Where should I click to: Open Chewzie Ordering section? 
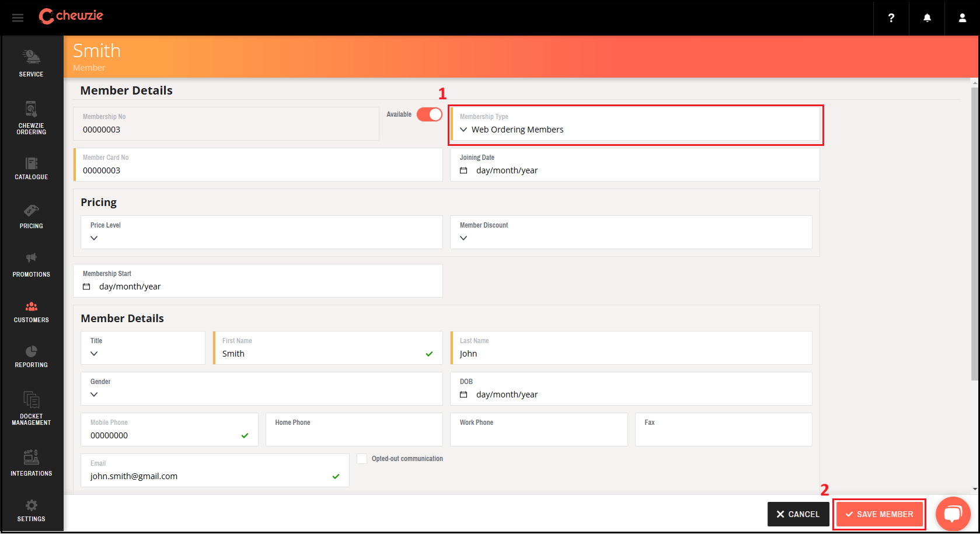[32, 117]
